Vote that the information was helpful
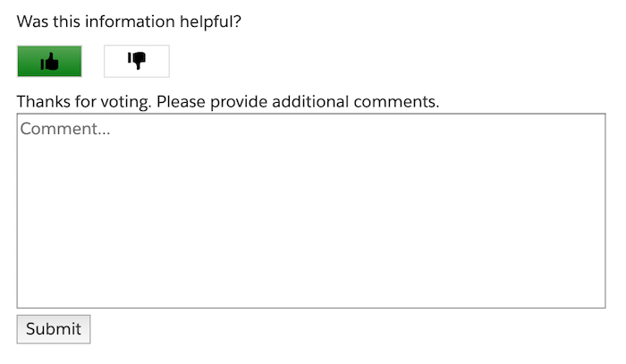The height and width of the screenshot is (364, 626). click(49, 62)
